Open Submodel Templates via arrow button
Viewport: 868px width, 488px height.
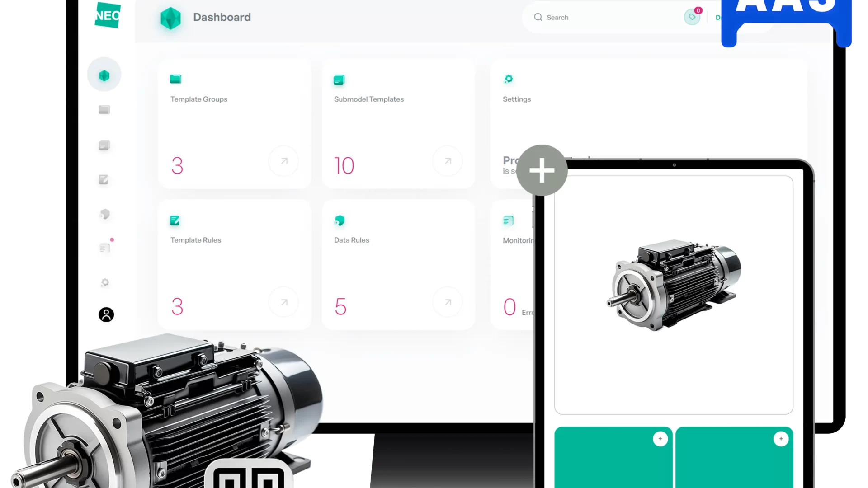point(448,161)
